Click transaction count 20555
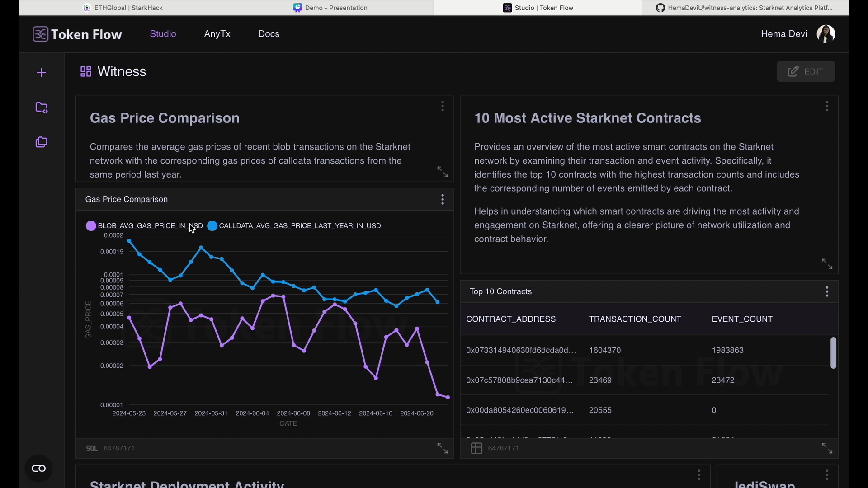The height and width of the screenshot is (488, 868). pyautogui.click(x=600, y=410)
